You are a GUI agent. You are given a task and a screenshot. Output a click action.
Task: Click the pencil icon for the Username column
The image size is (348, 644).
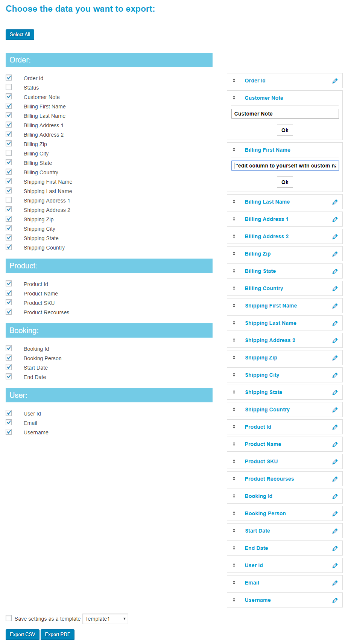[x=335, y=600]
